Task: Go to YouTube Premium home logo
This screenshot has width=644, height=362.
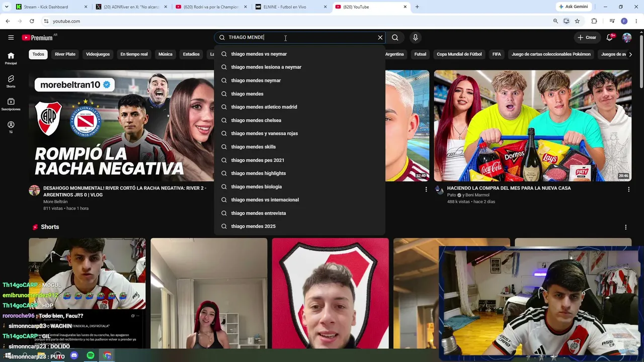Action: point(37,38)
